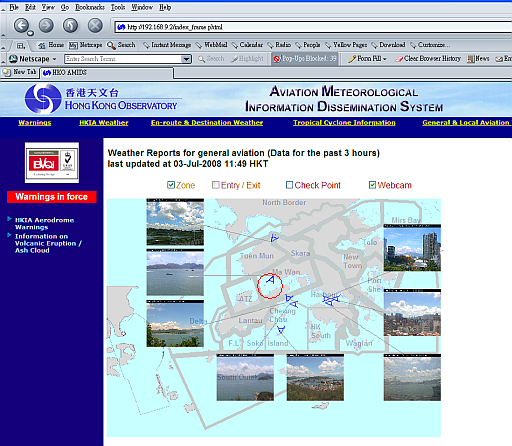This screenshot has width=512, height=446.
Task: Click the BVQI certification logo
Action: pyautogui.click(x=52, y=163)
